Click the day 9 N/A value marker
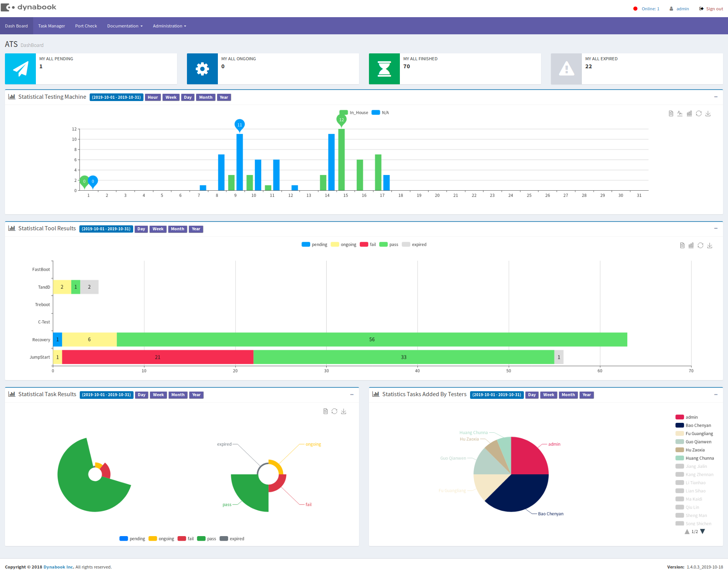This screenshot has width=728, height=575. tap(240, 125)
